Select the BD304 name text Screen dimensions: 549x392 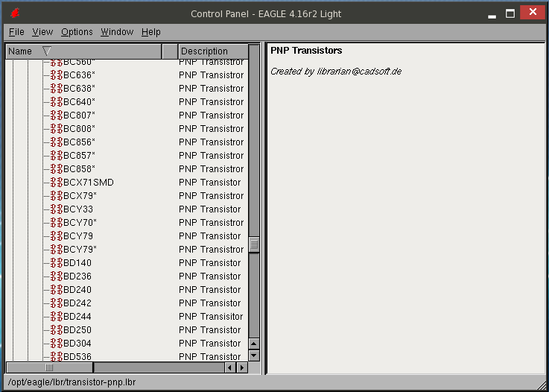(77, 344)
